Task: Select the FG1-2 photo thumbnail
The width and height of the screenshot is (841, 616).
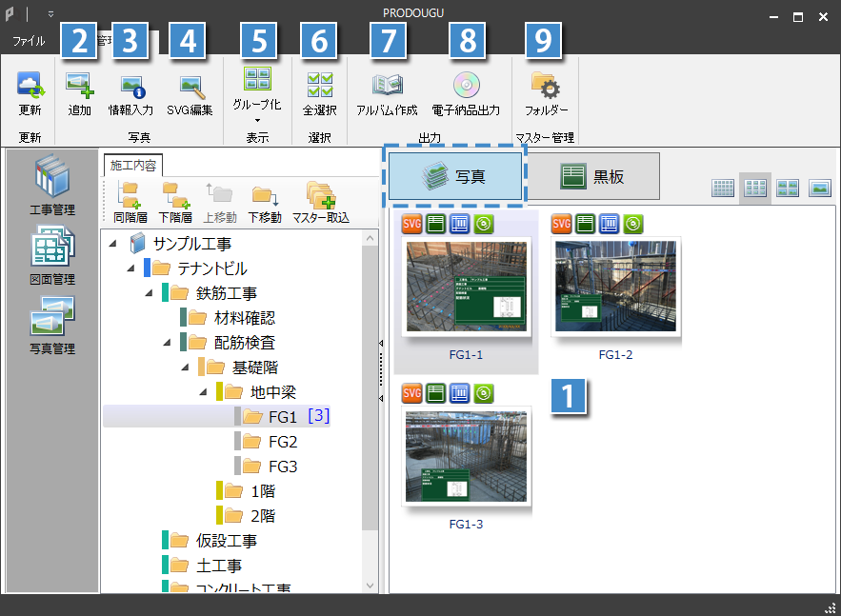Action: click(615, 286)
